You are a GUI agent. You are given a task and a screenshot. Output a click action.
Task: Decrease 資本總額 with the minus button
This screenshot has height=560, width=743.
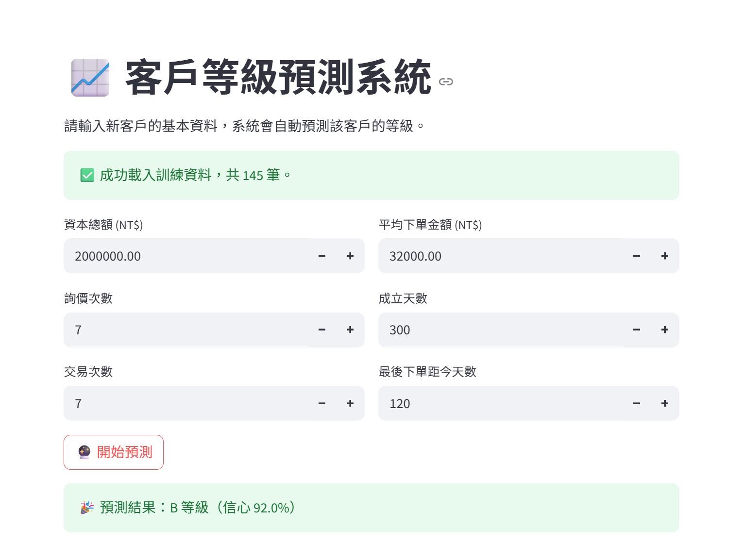321,256
